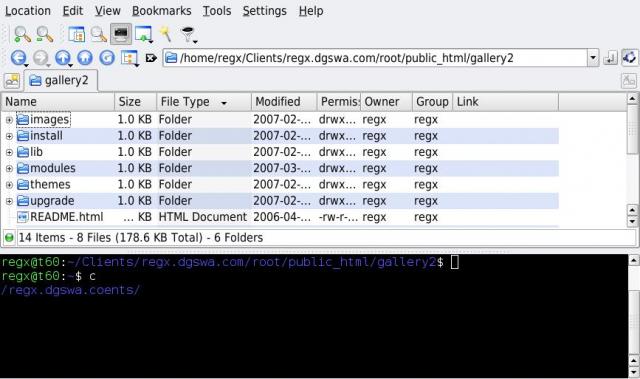This screenshot has width=640, height=379.
Task: Open the Tools menu
Action: pyautogui.click(x=217, y=11)
